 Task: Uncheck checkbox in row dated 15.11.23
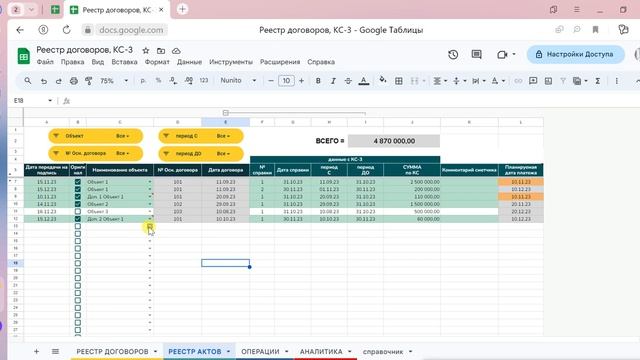coord(78,182)
